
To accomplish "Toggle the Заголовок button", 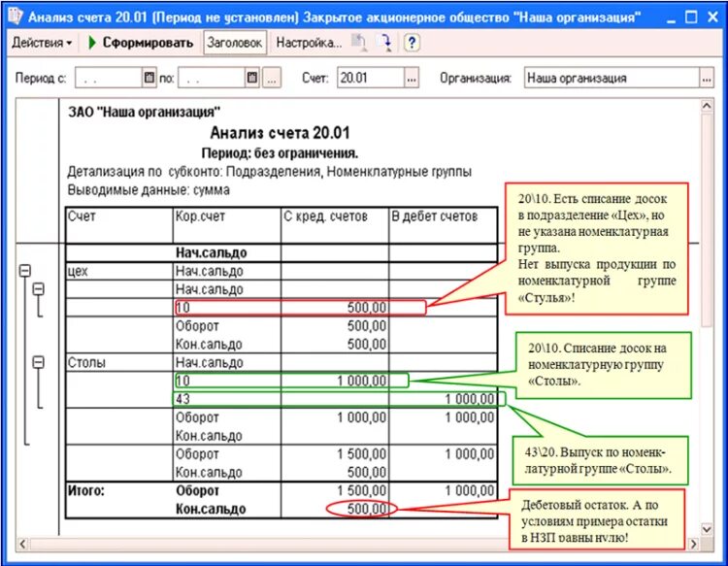I will click(x=235, y=43).
